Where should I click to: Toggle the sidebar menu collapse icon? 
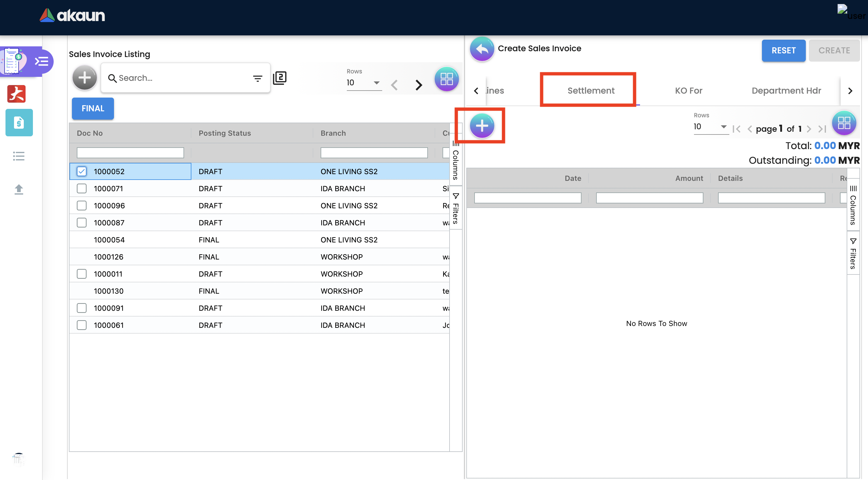coord(42,61)
